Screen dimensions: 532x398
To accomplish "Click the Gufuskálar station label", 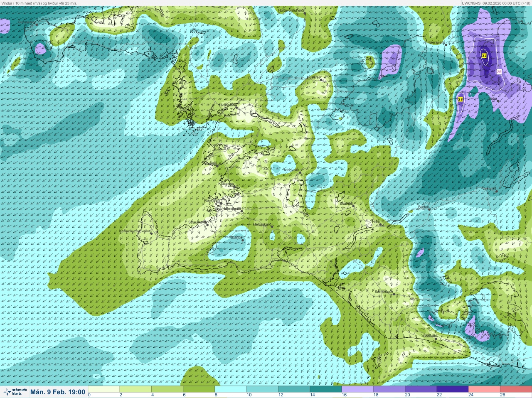I will coord(26,22).
